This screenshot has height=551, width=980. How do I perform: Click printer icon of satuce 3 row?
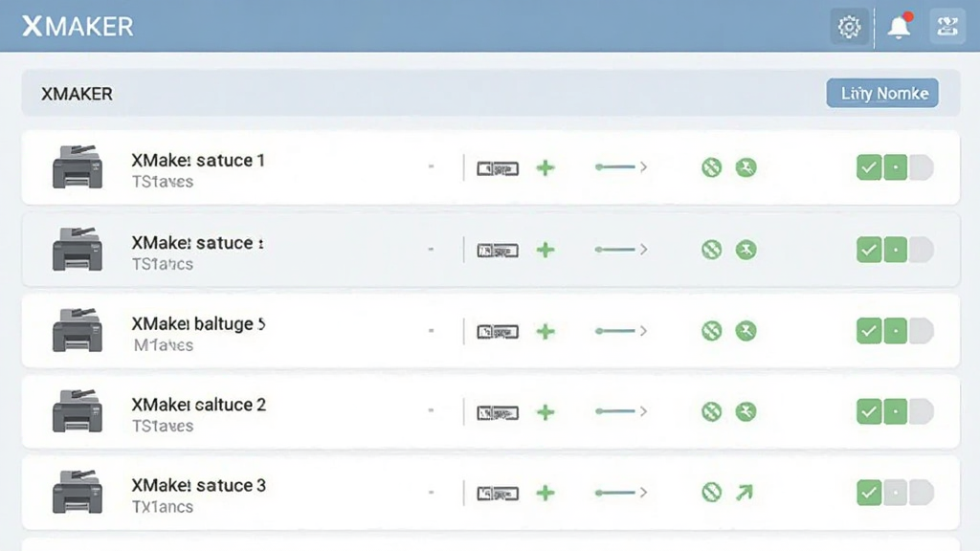(78, 492)
